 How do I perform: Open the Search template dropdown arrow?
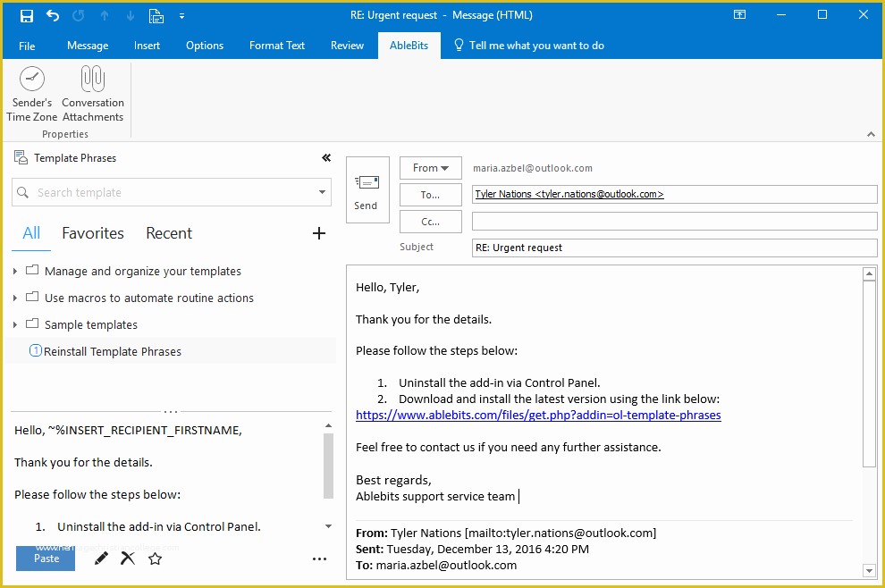point(322,192)
